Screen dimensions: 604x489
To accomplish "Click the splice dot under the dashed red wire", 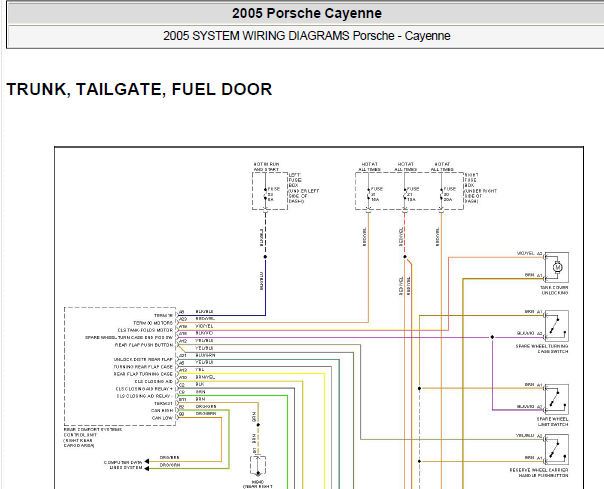I will point(405,257).
